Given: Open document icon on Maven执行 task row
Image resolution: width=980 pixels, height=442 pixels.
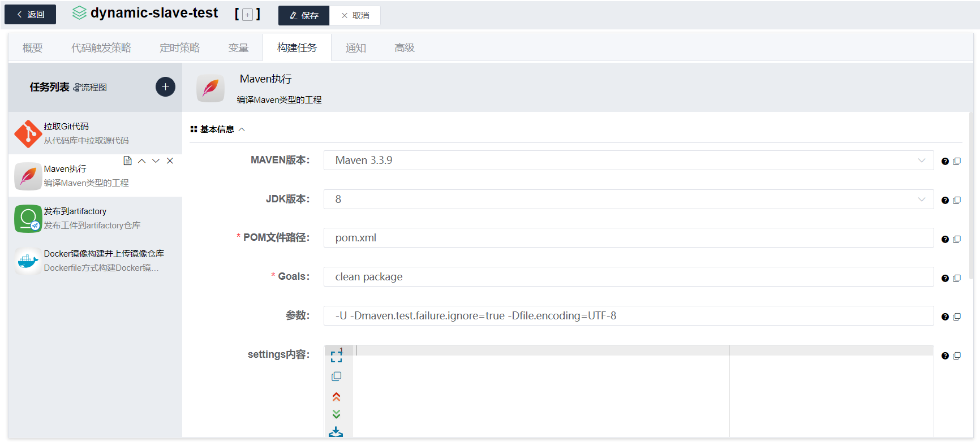Looking at the screenshot, I should (x=128, y=161).
